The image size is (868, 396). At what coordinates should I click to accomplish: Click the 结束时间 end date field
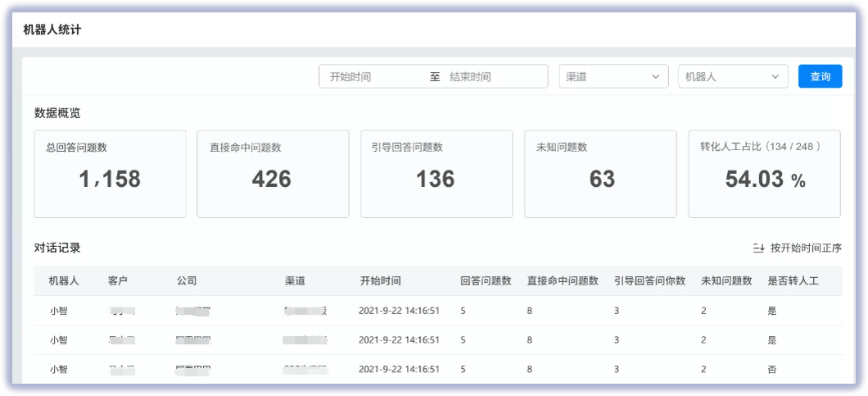pyautogui.click(x=491, y=76)
